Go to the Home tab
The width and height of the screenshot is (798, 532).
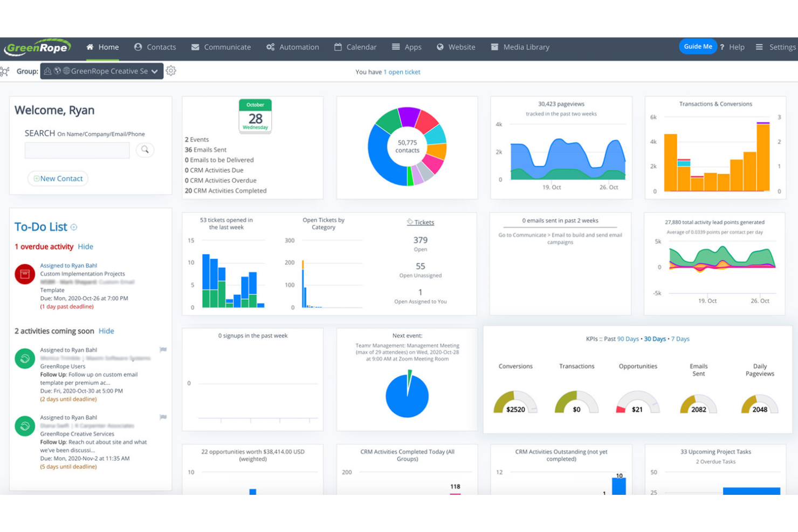click(103, 47)
